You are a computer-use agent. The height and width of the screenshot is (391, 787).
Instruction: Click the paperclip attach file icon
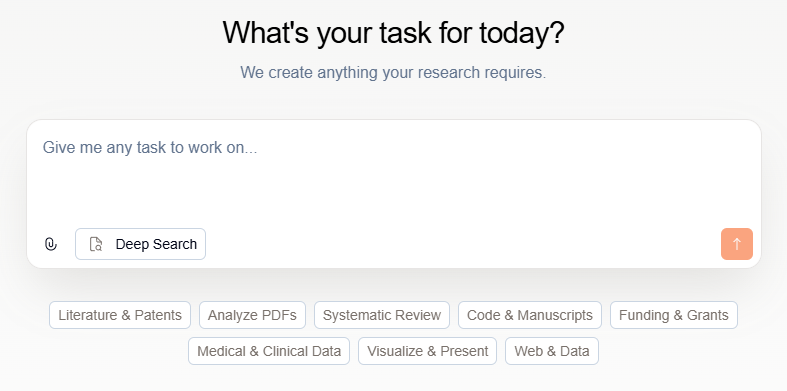pos(51,244)
